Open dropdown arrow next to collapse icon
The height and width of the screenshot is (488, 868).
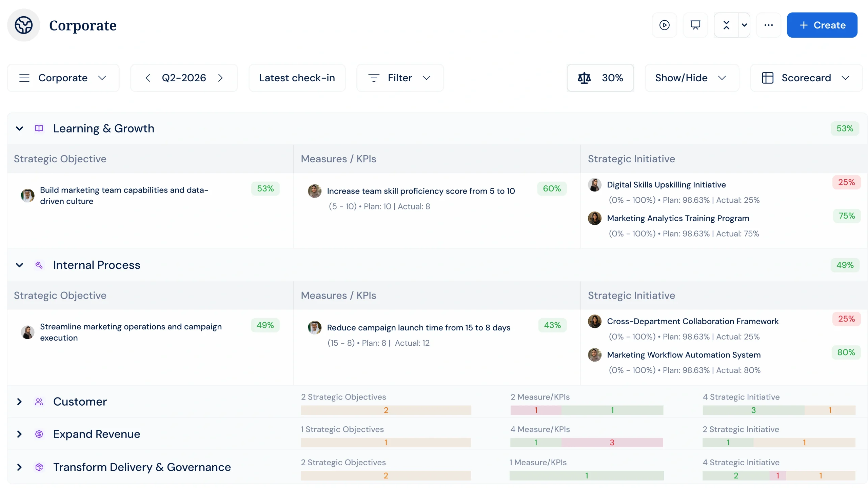click(x=744, y=25)
